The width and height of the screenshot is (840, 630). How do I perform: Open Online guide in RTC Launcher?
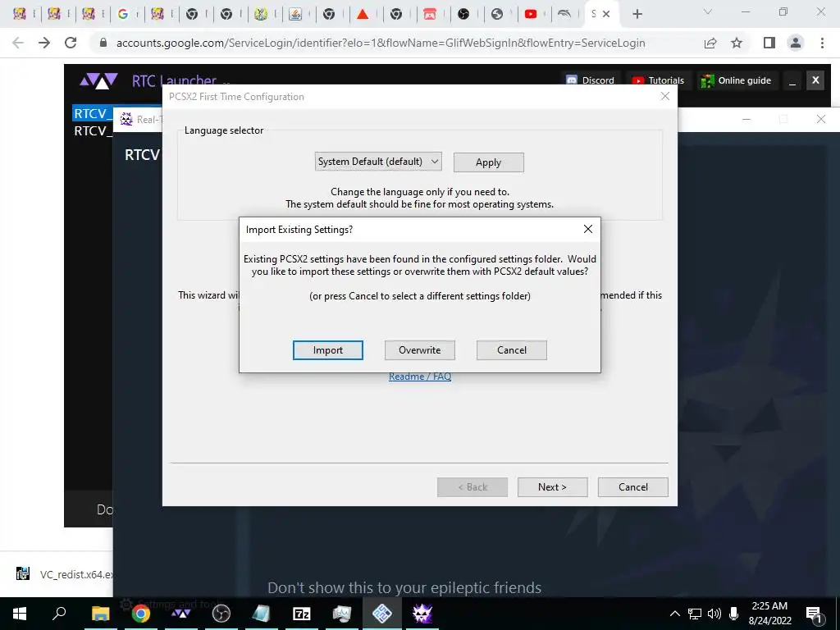737,80
